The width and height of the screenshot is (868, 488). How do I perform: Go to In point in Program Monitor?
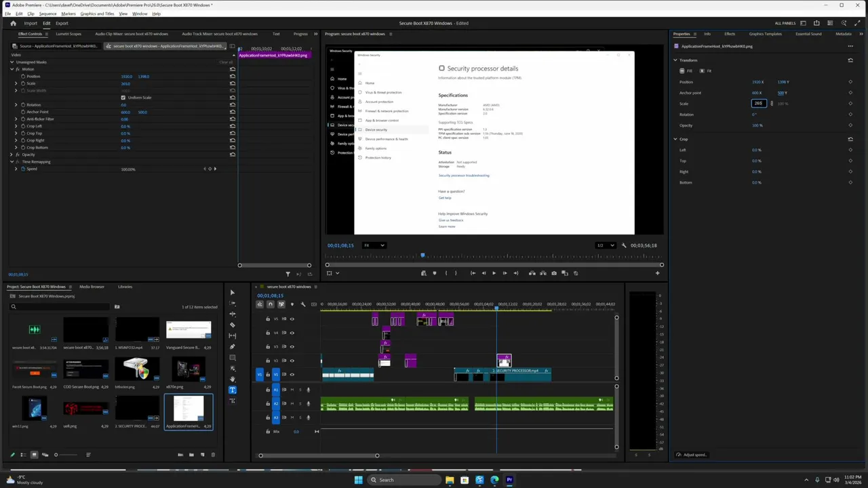[x=473, y=273]
